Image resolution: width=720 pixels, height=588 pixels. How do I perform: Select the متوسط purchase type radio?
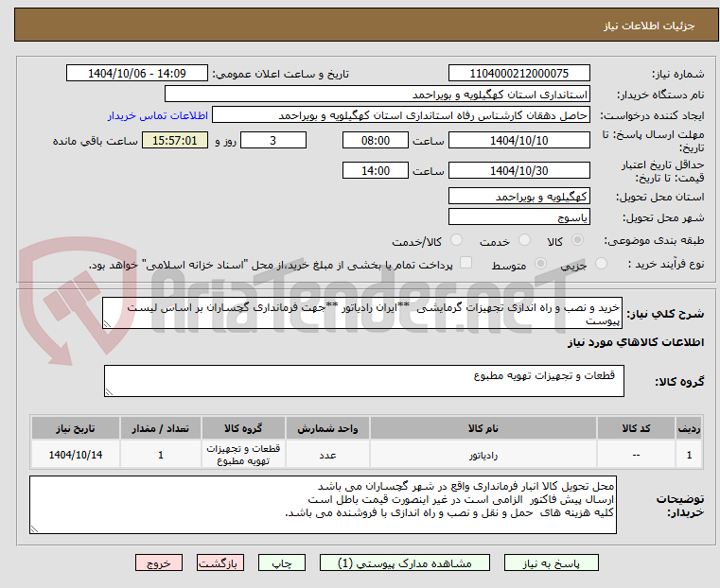[540, 264]
